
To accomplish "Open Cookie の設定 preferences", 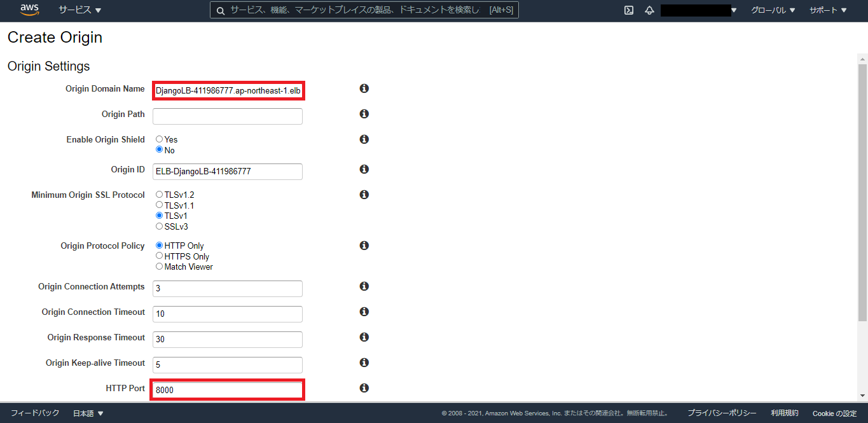I will [x=834, y=413].
